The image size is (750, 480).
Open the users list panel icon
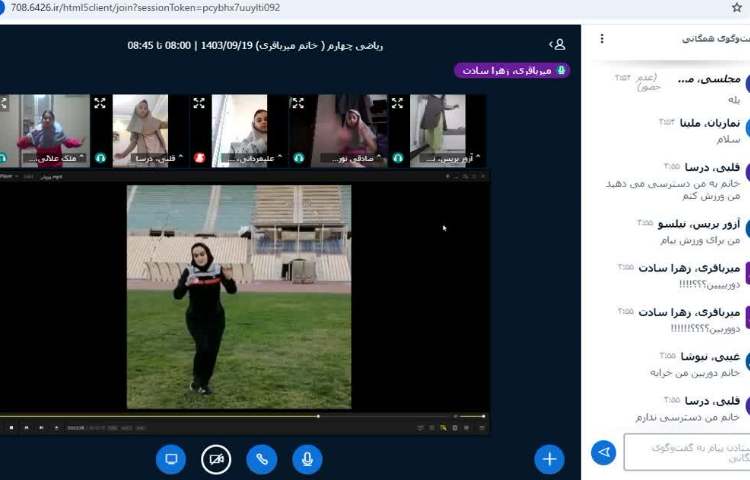(558, 45)
